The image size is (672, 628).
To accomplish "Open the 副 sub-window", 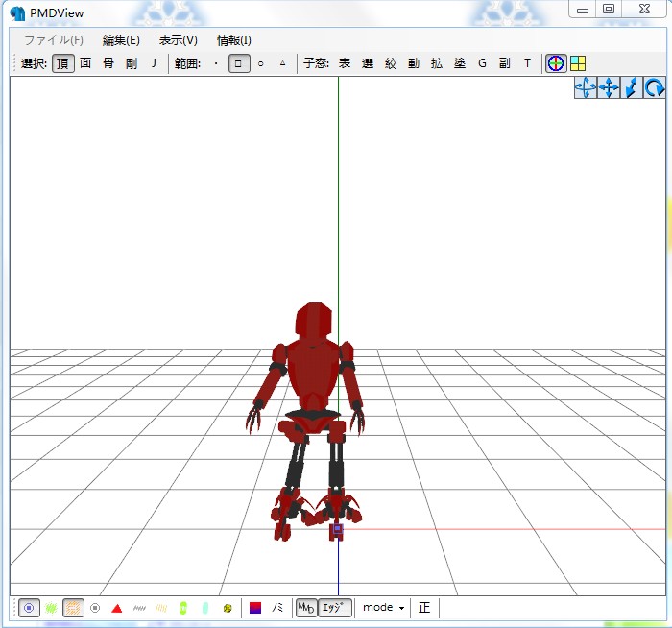I will (505, 63).
